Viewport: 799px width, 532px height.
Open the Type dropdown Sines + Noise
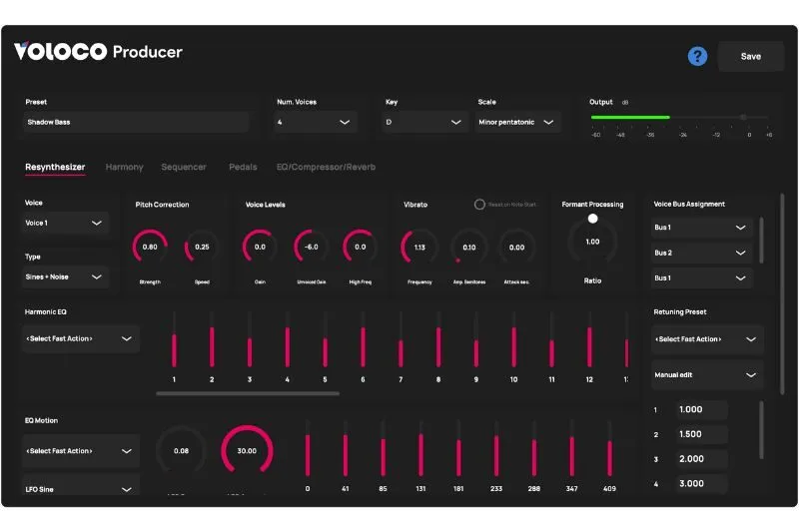(x=66, y=276)
